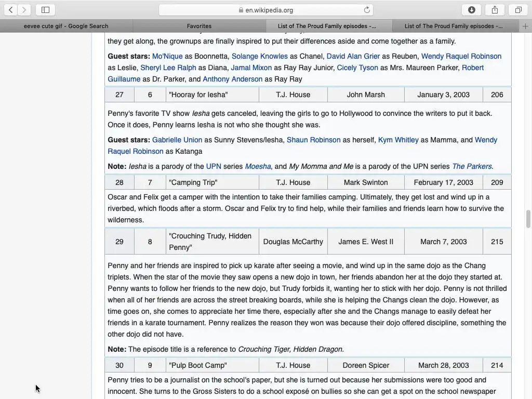Click "Crouching Trudy, Hidden Penny" title cell
Screen dimensions: 532x399
(x=212, y=242)
